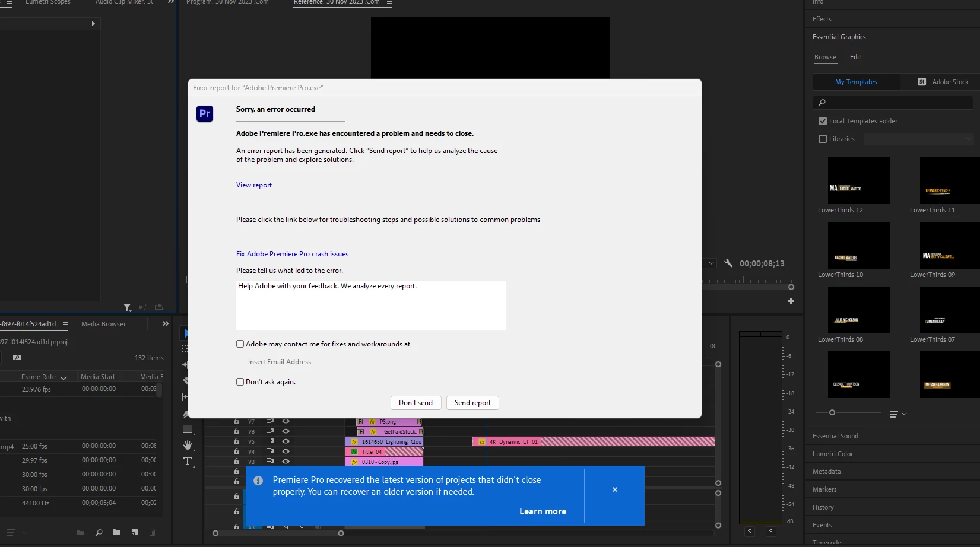
Task: Open 'Fix Adobe Premiere Pro crash issues' link
Action: pos(292,254)
